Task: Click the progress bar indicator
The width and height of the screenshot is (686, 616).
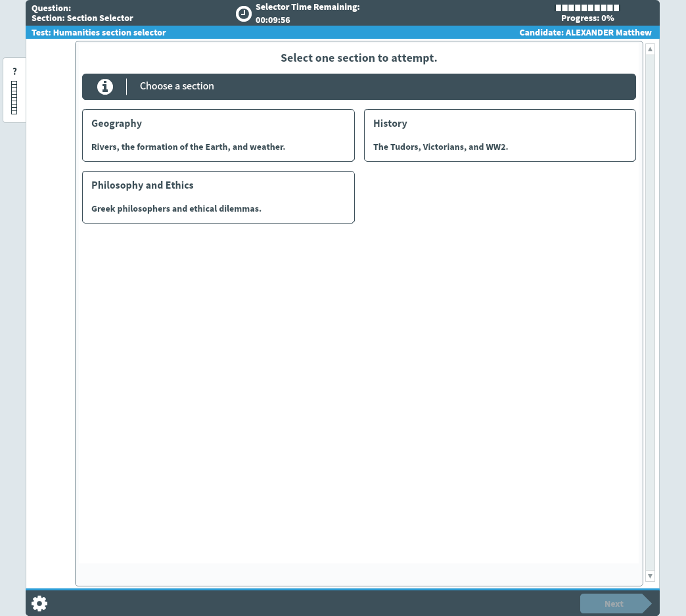Action: click(587, 7)
